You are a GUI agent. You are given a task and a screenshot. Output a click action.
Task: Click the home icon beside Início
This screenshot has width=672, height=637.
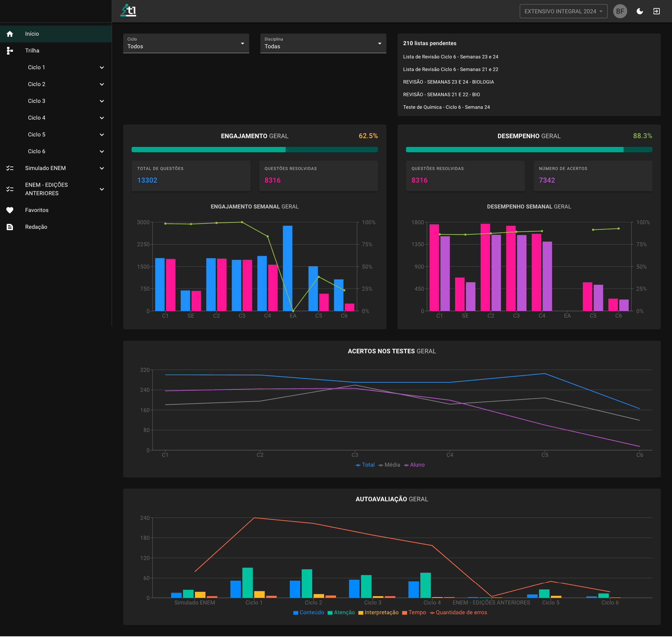tap(10, 34)
